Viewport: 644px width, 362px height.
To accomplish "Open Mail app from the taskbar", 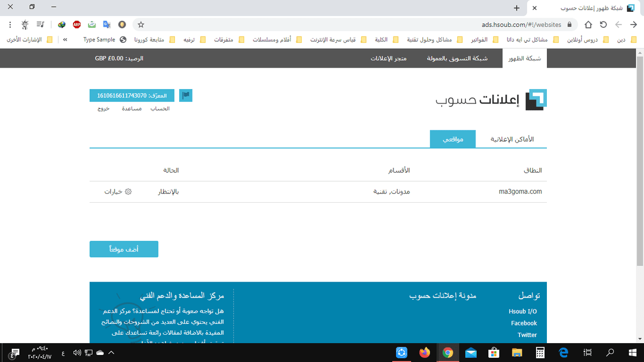I will click(471, 352).
